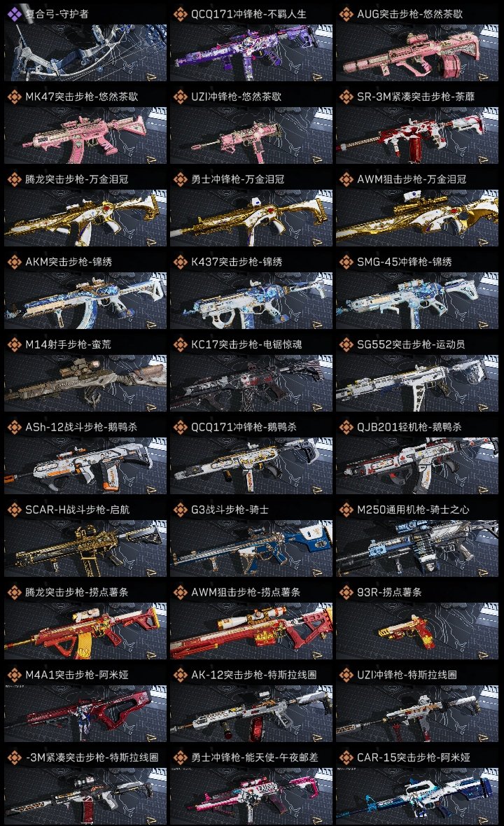The image size is (504, 826).
Task: Select the M250通用机枪-骑士之心 weapon thumbnail
Action: [x=417, y=548]
